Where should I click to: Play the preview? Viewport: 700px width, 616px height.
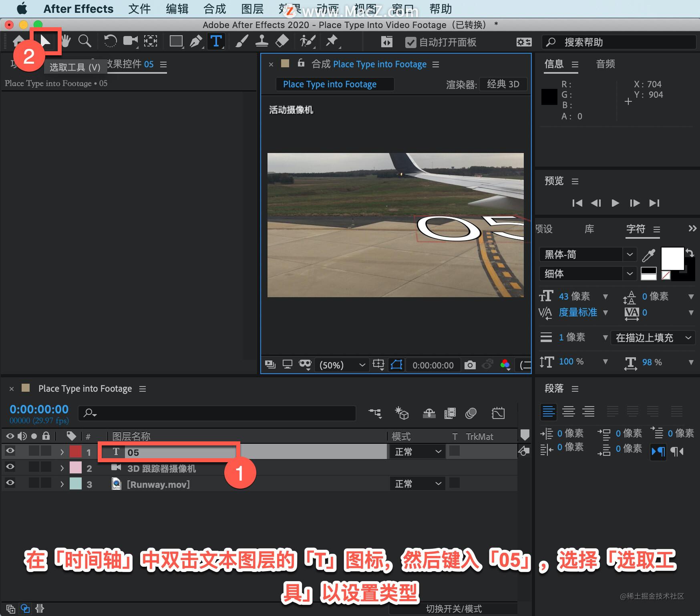point(615,203)
